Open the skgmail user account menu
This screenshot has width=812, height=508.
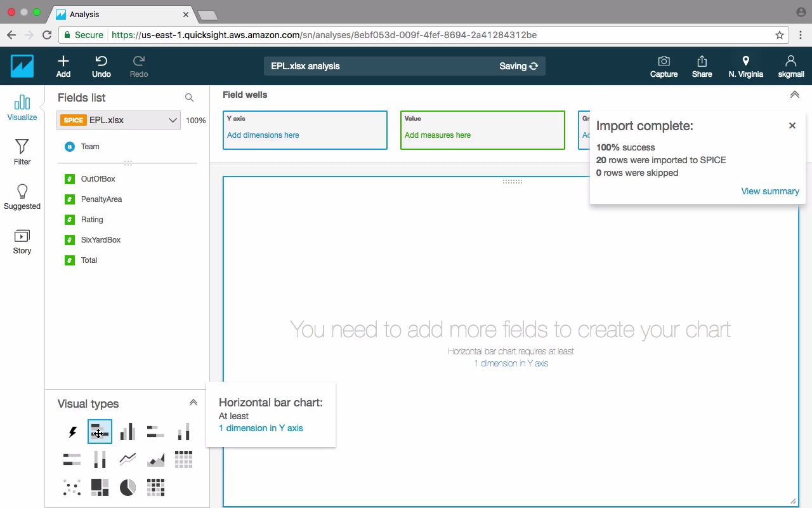pos(790,66)
